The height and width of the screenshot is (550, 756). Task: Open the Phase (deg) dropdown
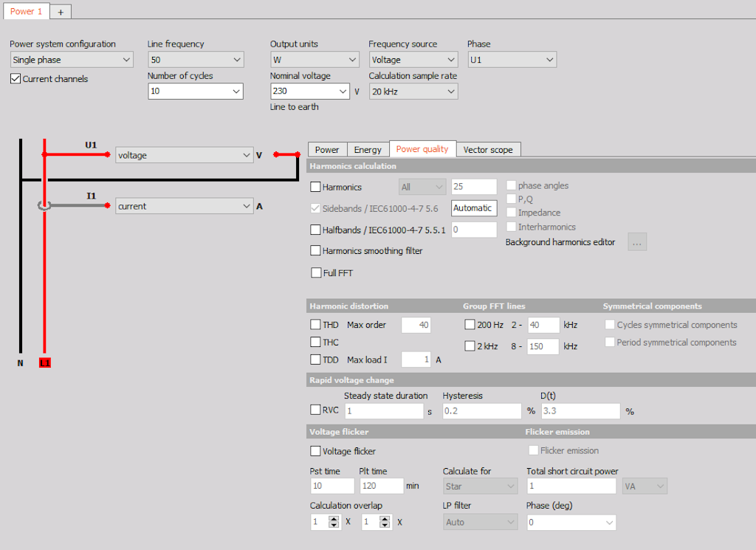pos(571,523)
